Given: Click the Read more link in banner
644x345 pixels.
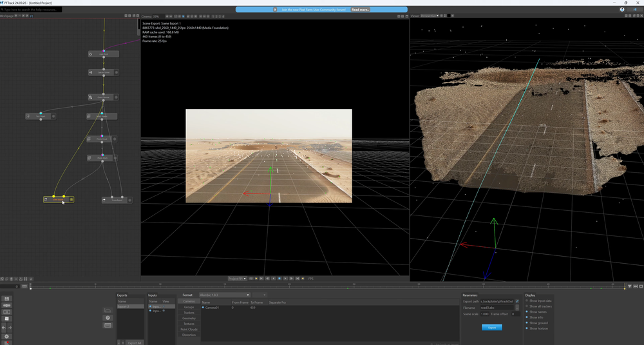Looking at the screenshot, I should pos(360,10).
